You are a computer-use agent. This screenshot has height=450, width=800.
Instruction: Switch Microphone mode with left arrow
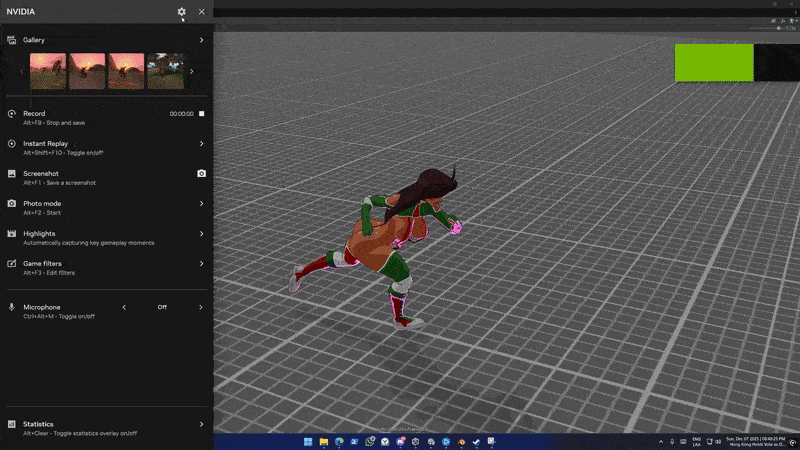coord(124,307)
